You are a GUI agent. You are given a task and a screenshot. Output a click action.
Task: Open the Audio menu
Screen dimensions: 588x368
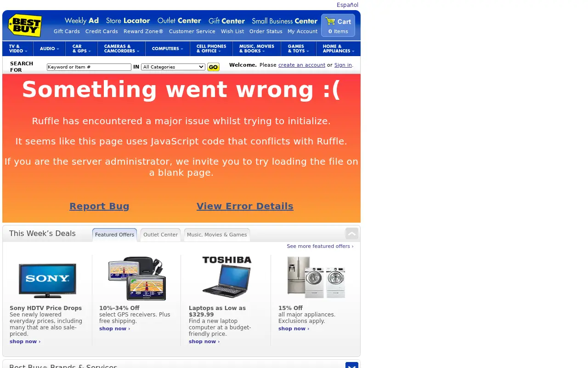pos(49,49)
